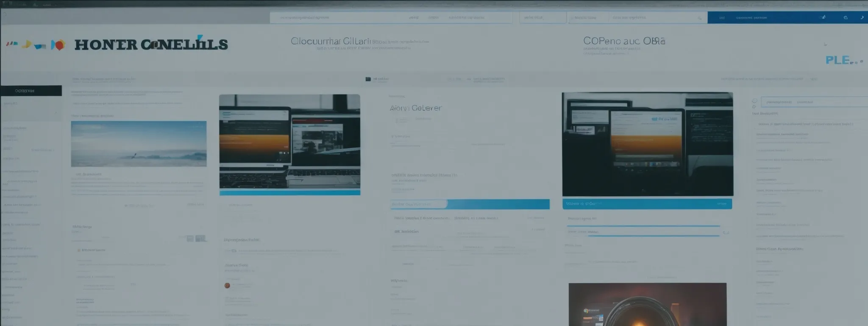Viewport: 868px width, 326px height.
Task: Click the share icon in blue header bar
Action: tap(823, 17)
